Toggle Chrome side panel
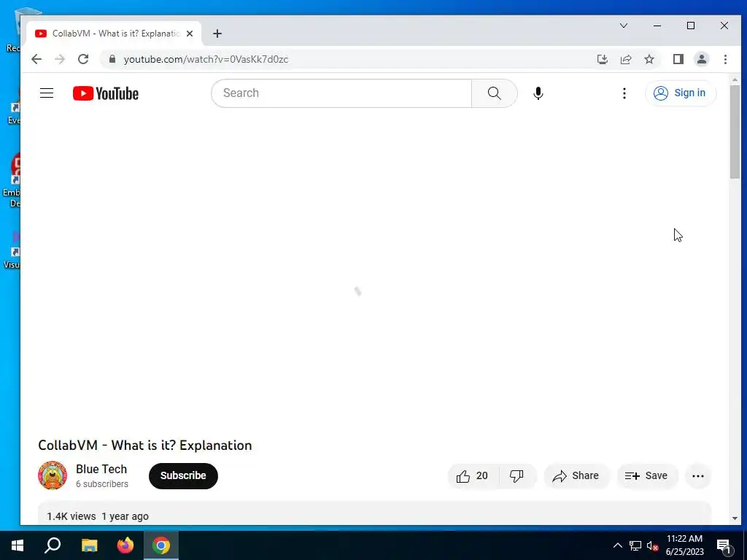747x560 pixels. click(678, 59)
